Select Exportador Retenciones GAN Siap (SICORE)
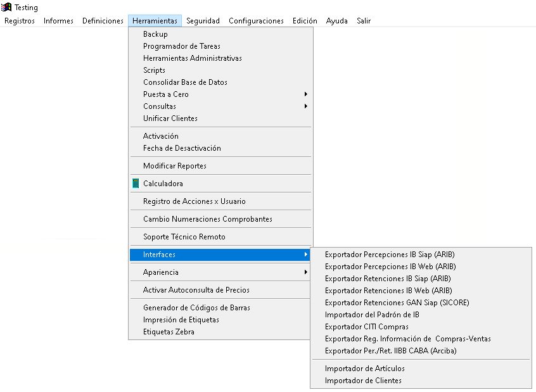Viewport: 536px width, 392px height. (397, 303)
